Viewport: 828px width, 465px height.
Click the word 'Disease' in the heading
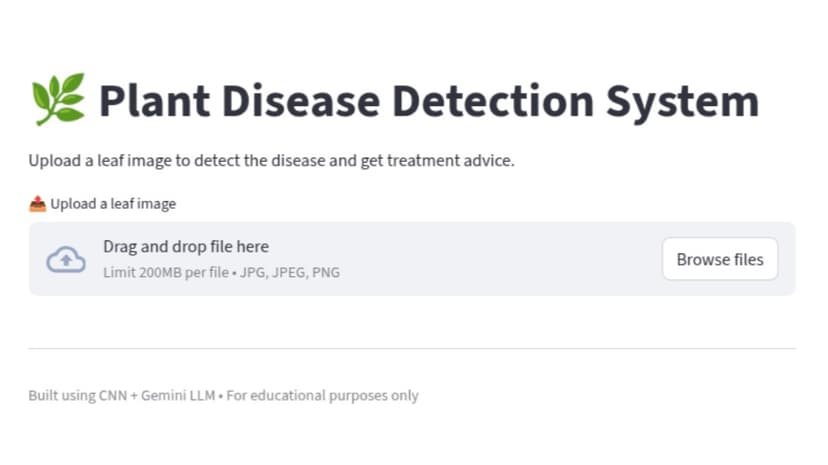pos(301,100)
